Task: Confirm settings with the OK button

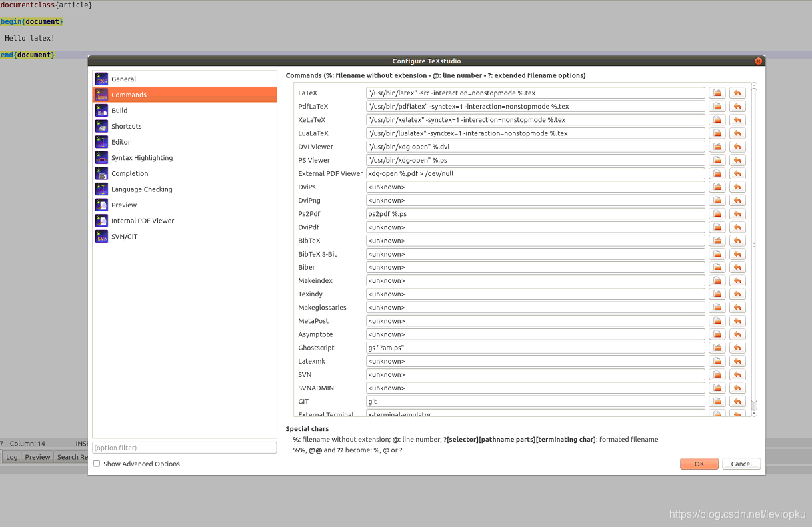Action: (x=699, y=464)
